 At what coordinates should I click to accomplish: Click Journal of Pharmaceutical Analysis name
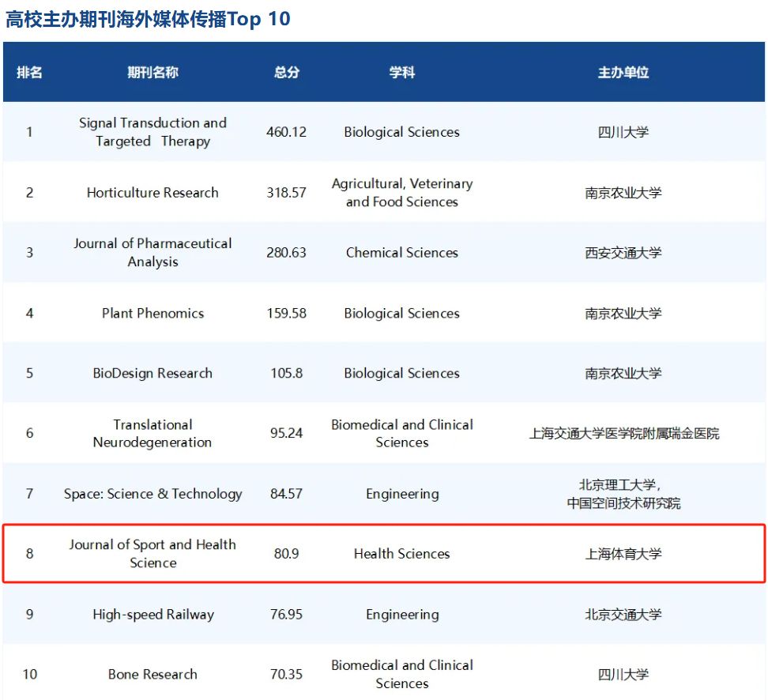tap(152, 253)
